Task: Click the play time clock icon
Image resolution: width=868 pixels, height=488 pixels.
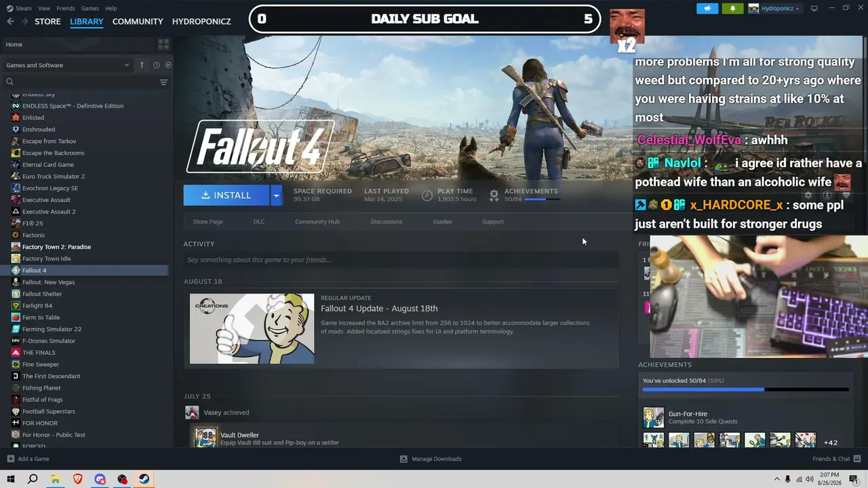Action: (427, 195)
